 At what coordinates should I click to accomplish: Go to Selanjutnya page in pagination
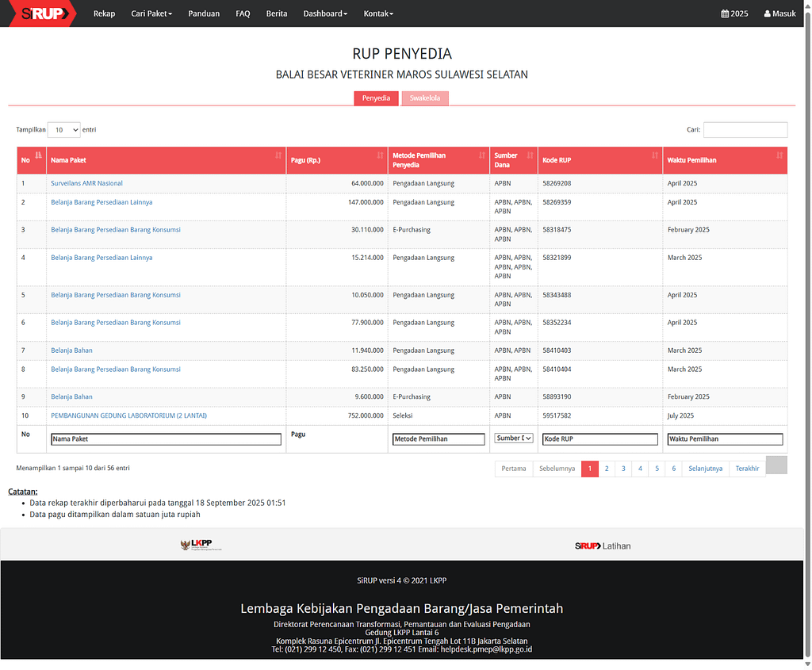(705, 469)
